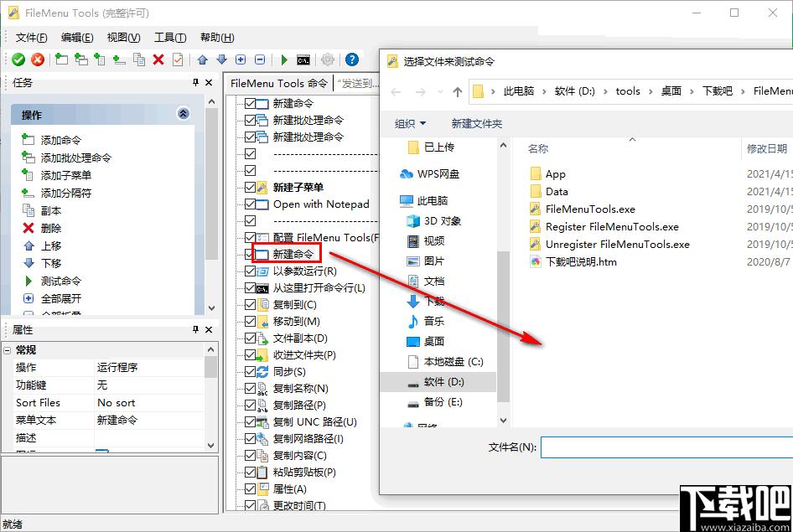Click the 添加分隔符 icon
This screenshot has height=532, width=793.
pos(28,193)
